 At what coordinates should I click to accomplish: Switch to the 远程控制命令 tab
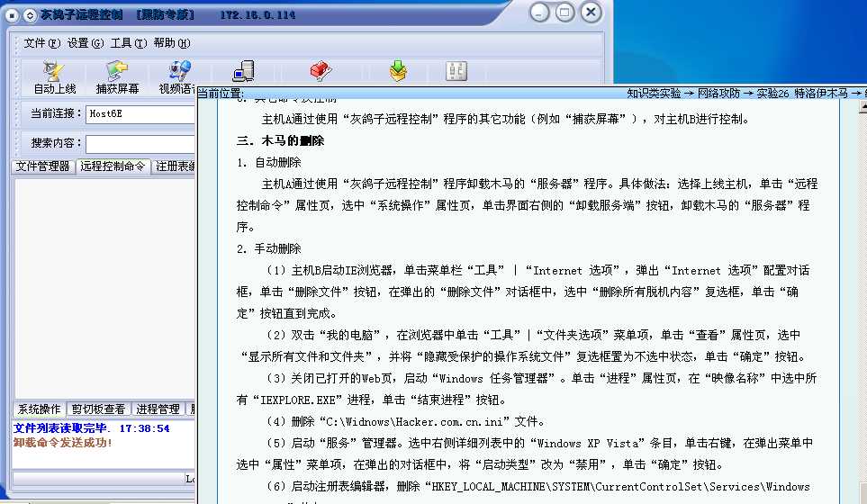pyautogui.click(x=113, y=166)
